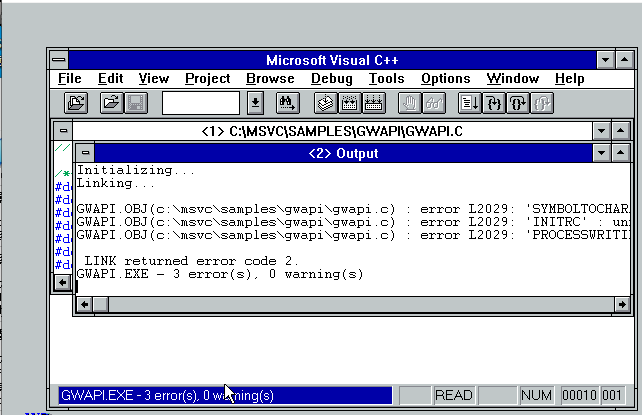Click the Output window scroll left arrow

pyautogui.click(x=85, y=304)
